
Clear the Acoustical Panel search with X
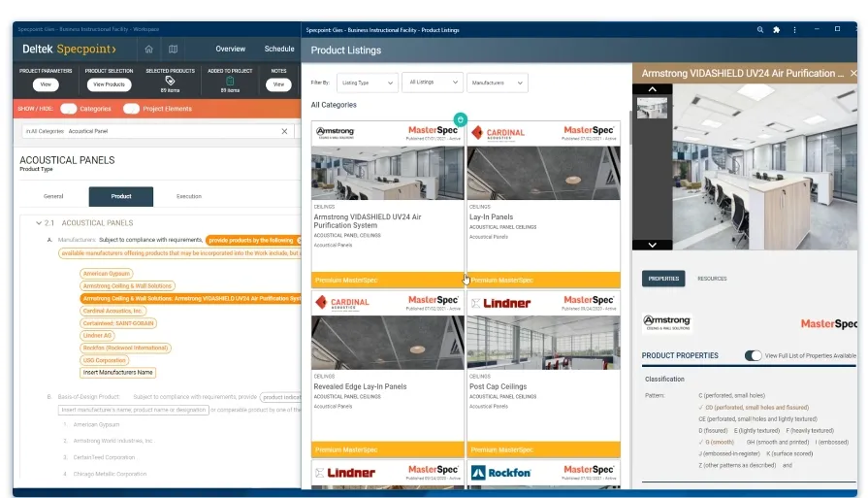284,131
